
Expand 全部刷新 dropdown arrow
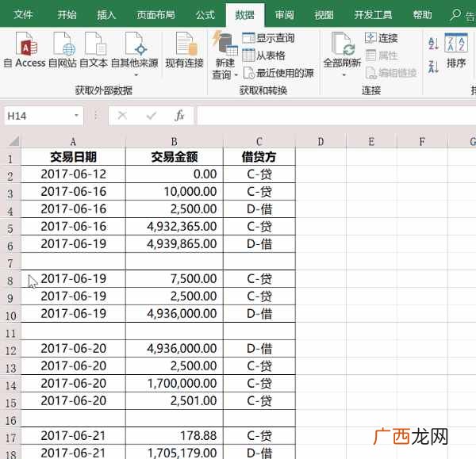344,75
